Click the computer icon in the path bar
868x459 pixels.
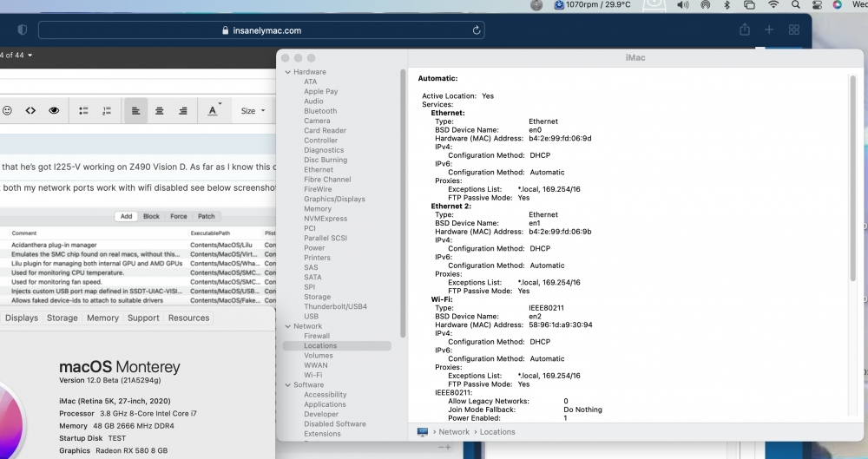tap(423, 432)
